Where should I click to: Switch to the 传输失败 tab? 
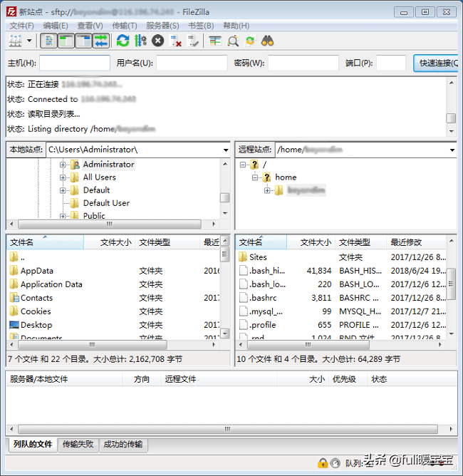click(78, 445)
